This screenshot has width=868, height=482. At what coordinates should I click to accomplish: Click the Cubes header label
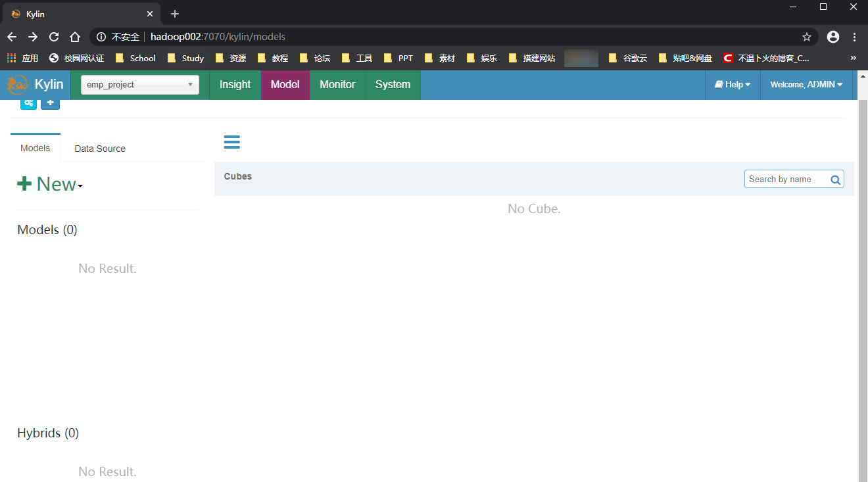[238, 176]
